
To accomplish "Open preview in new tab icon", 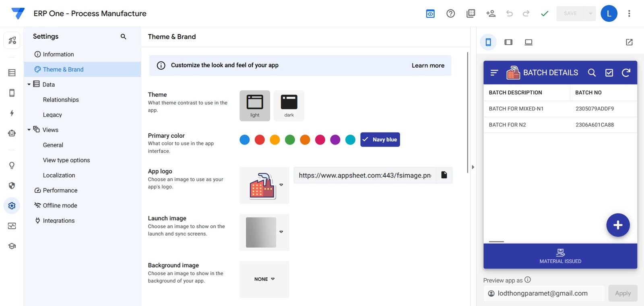I will 629,42.
